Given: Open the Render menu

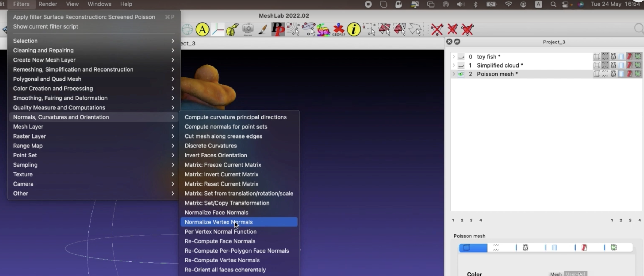Looking at the screenshot, I should [48, 4].
